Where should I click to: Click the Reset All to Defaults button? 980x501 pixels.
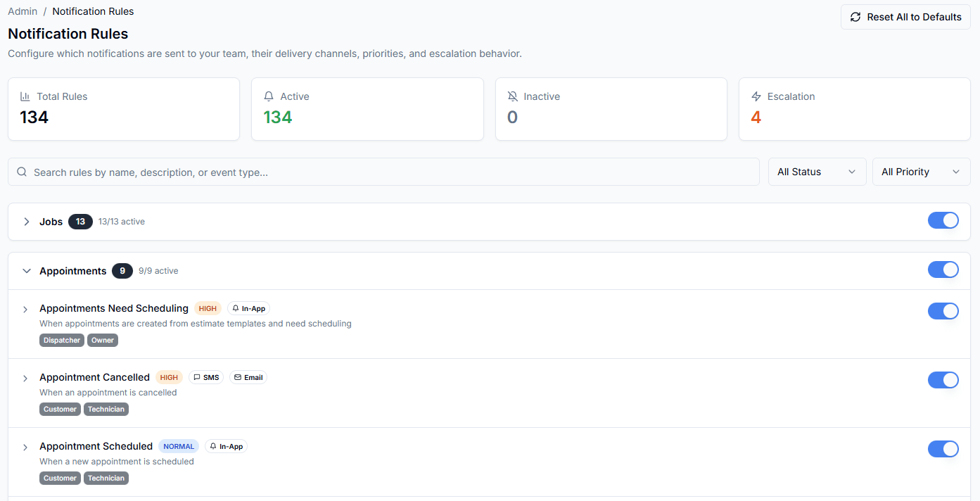pyautogui.click(x=905, y=17)
